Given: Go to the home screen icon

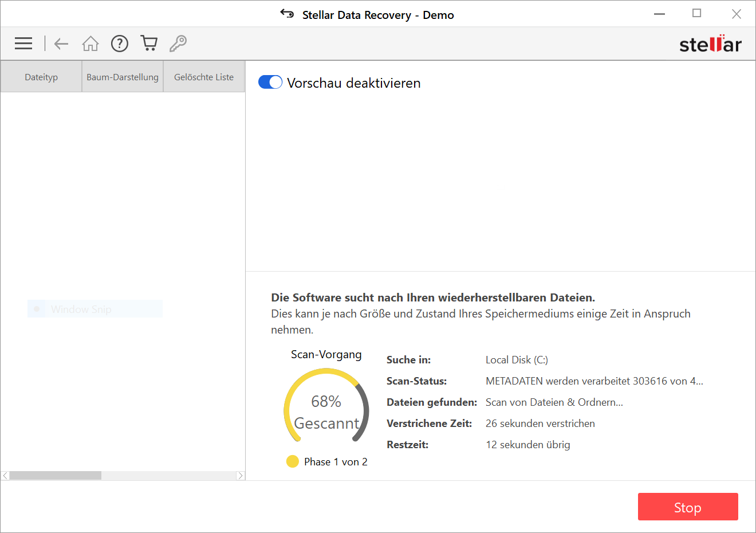Looking at the screenshot, I should (90, 44).
